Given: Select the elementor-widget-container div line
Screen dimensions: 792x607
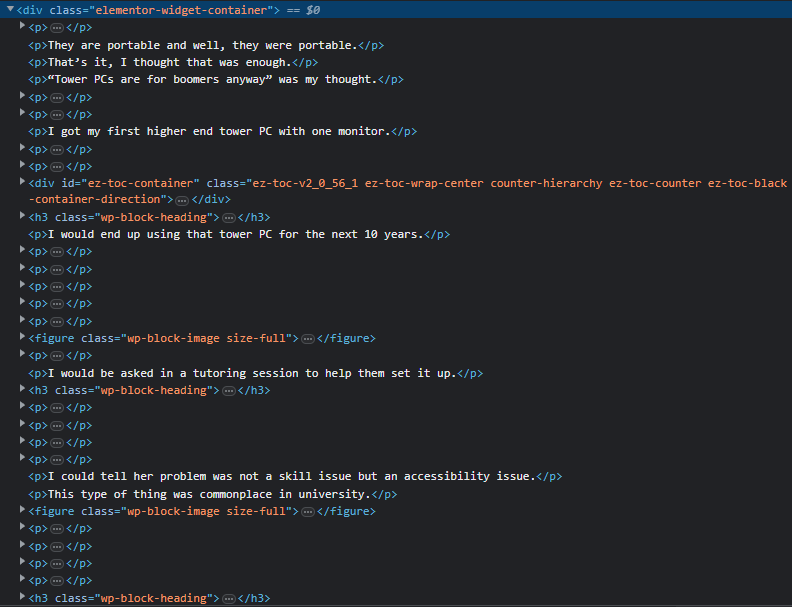Looking at the screenshot, I should click(396, 10).
